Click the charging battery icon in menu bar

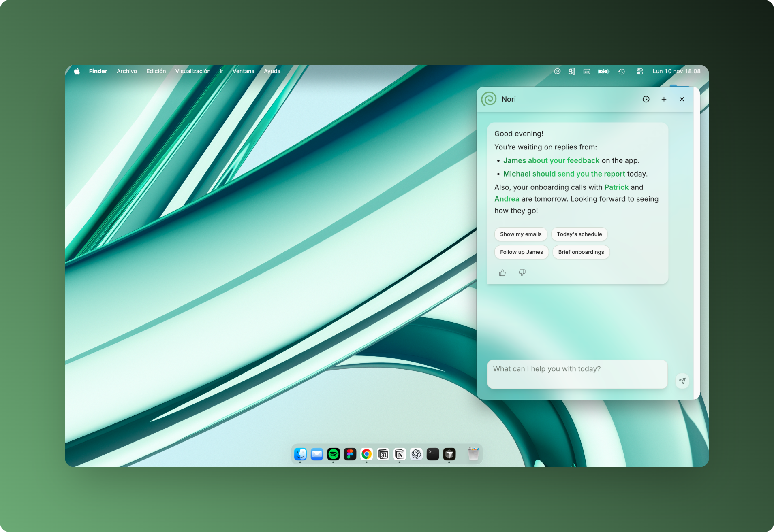click(x=603, y=71)
